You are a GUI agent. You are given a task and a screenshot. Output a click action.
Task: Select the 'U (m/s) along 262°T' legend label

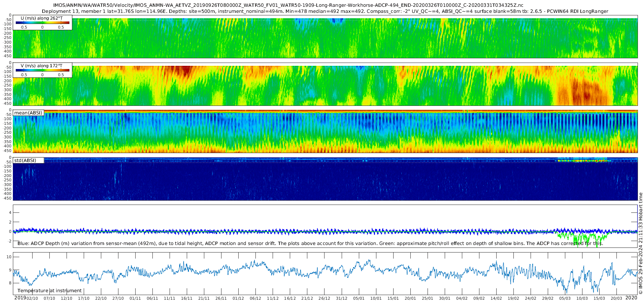coord(42,18)
